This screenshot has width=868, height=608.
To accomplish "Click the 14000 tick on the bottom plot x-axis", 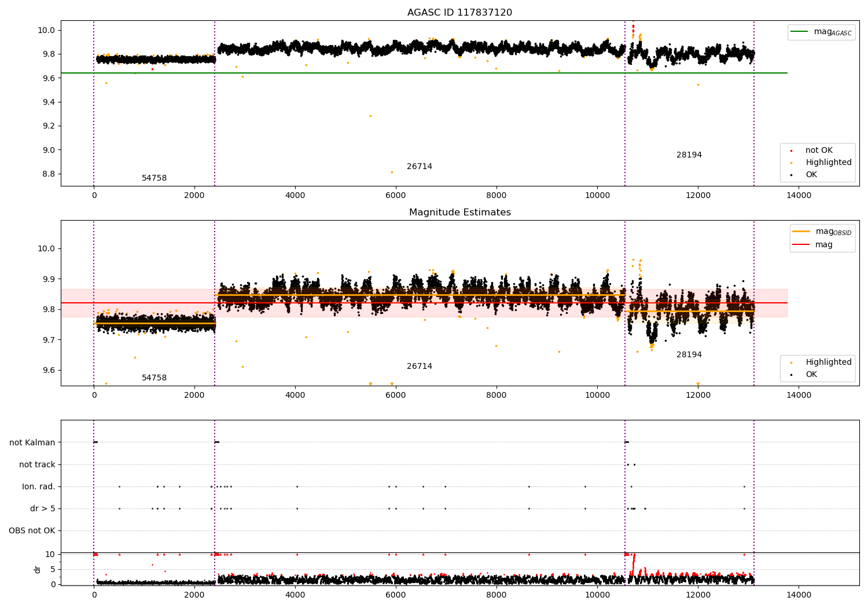I will tap(799, 595).
